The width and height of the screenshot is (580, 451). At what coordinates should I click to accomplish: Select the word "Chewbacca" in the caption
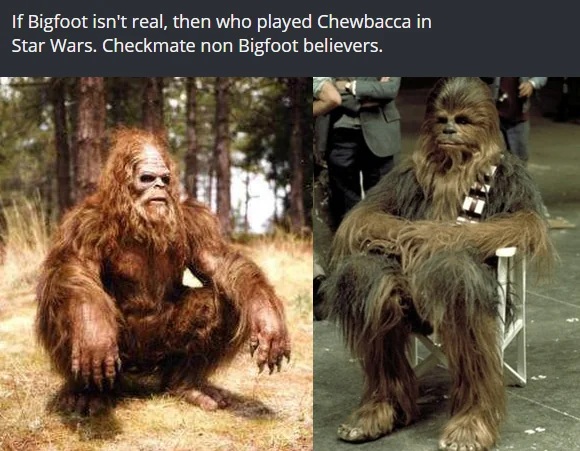(364, 22)
